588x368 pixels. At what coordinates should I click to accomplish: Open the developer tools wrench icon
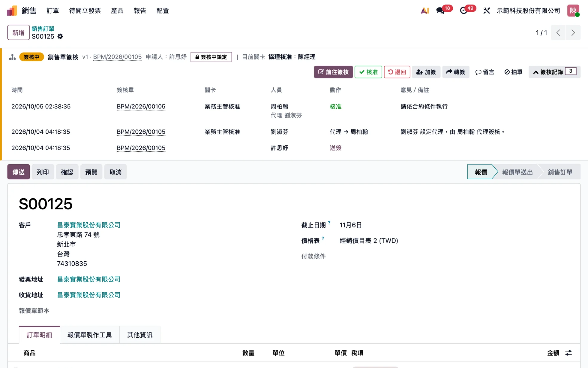coord(487,11)
